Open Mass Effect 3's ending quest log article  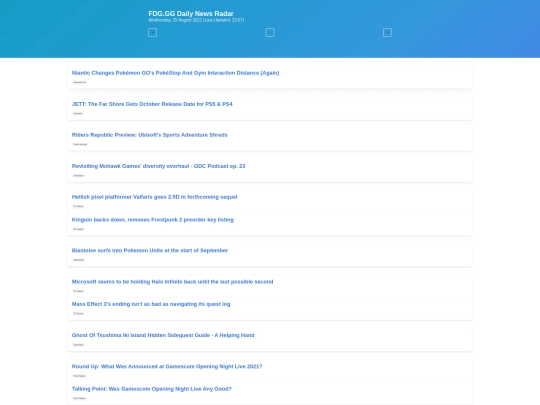pos(151,304)
